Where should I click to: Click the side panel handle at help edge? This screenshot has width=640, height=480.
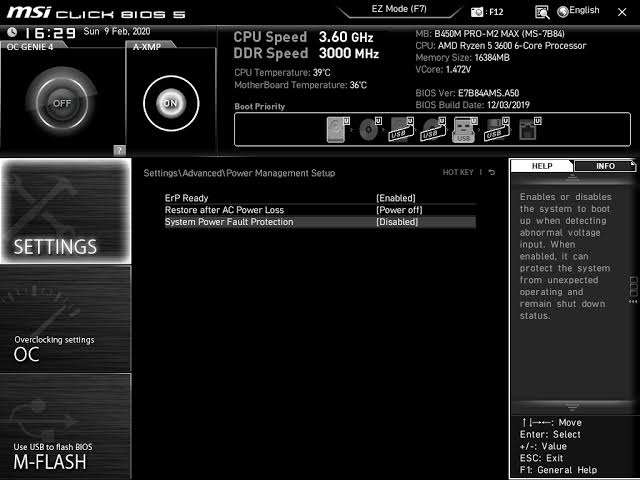click(633, 290)
